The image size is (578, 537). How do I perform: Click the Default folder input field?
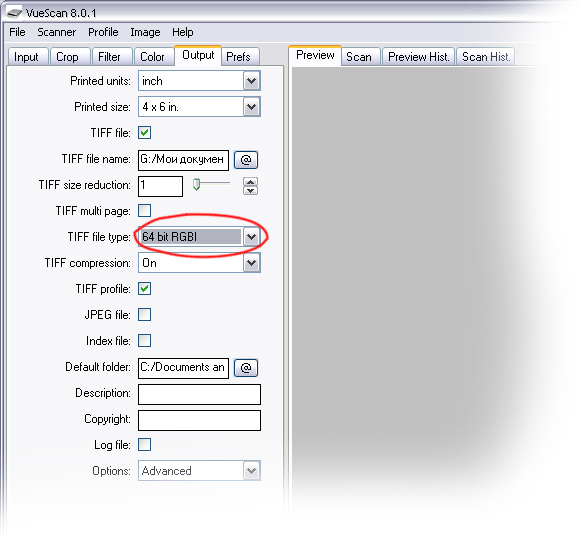click(x=183, y=368)
